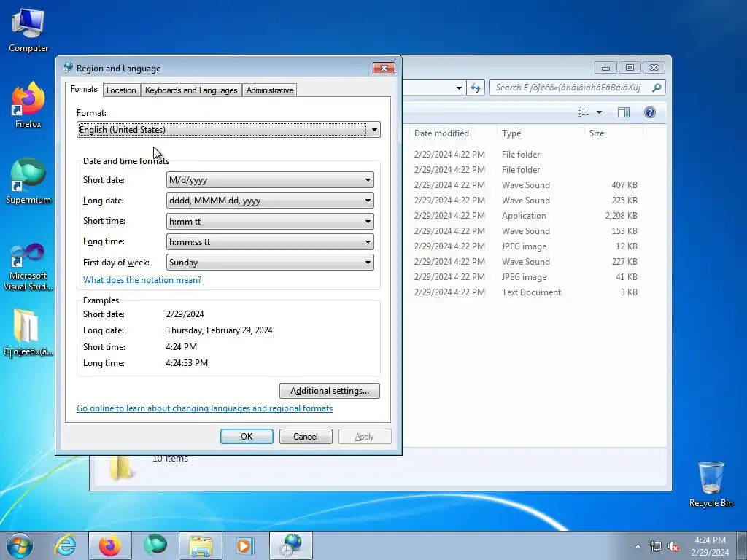Image resolution: width=747 pixels, height=560 pixels.
Task: Click the muted volume tray icon
Action: (x=673, y=547)
